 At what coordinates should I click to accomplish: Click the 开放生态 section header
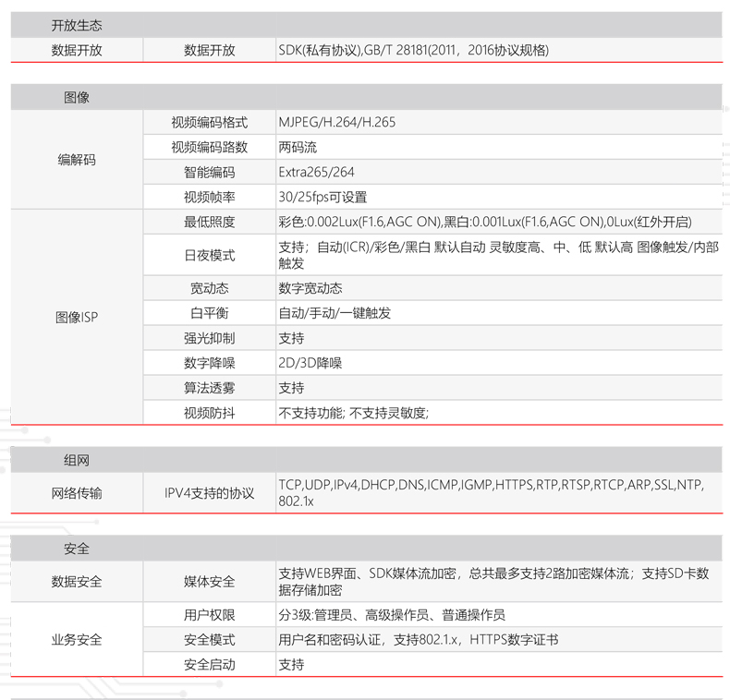click(77, 26)
